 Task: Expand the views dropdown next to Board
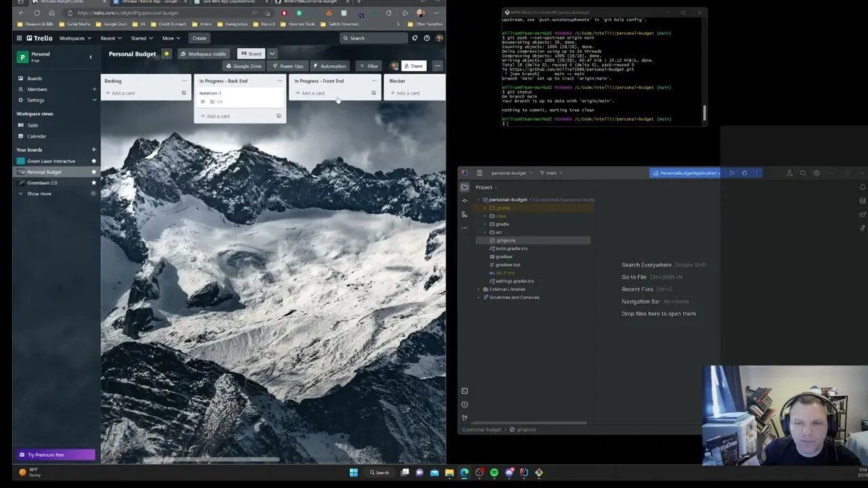272,54
